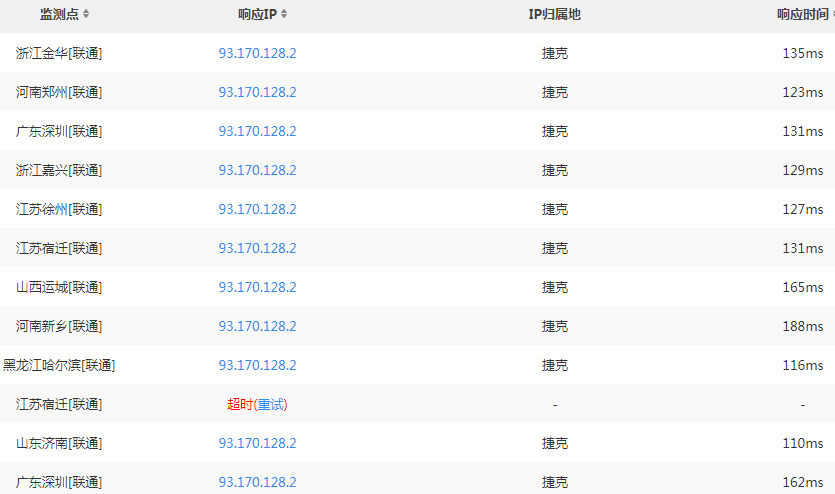Select the 山西运城[联通] monitoring point
The width and height of the screenshot is (835, 494).
(x=59, y=287)
